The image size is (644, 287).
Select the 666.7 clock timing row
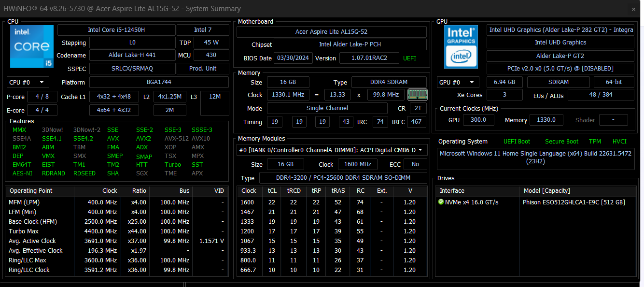coord(332,270)
